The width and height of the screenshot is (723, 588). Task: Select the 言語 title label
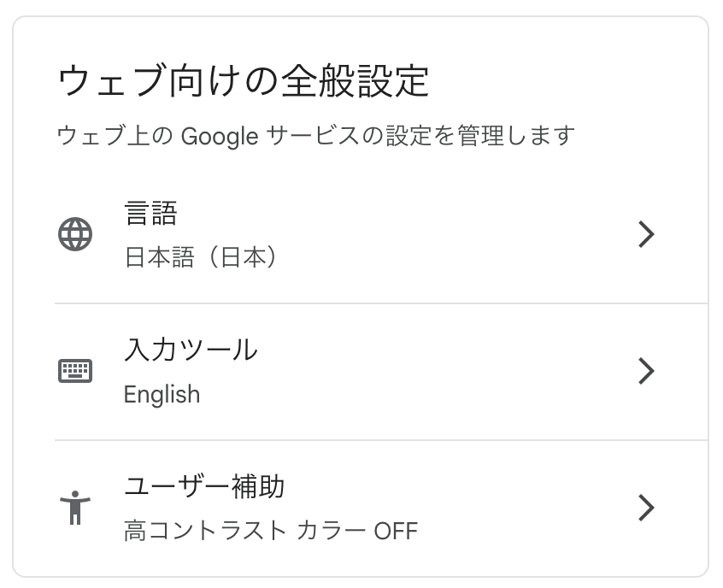coord(150,213)
